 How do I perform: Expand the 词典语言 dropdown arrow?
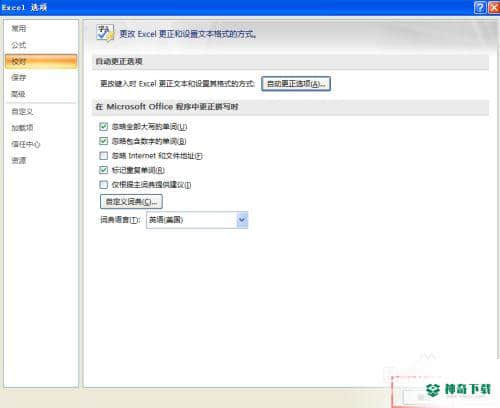[x=242, y=220]
